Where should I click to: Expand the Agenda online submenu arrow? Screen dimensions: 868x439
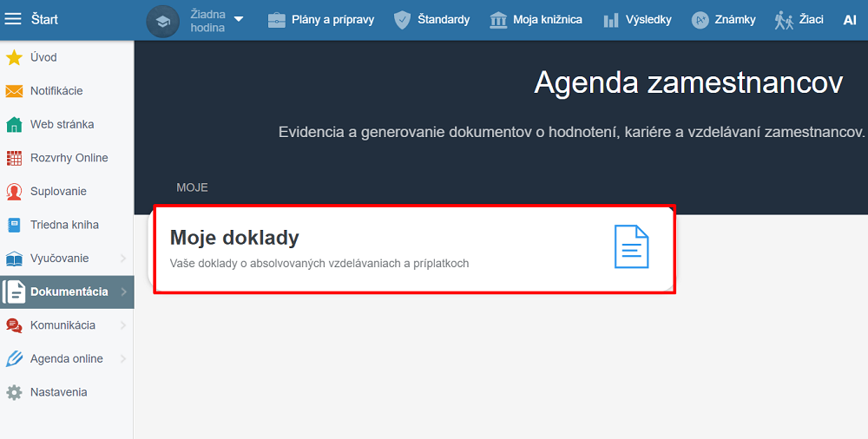(122, 359)
